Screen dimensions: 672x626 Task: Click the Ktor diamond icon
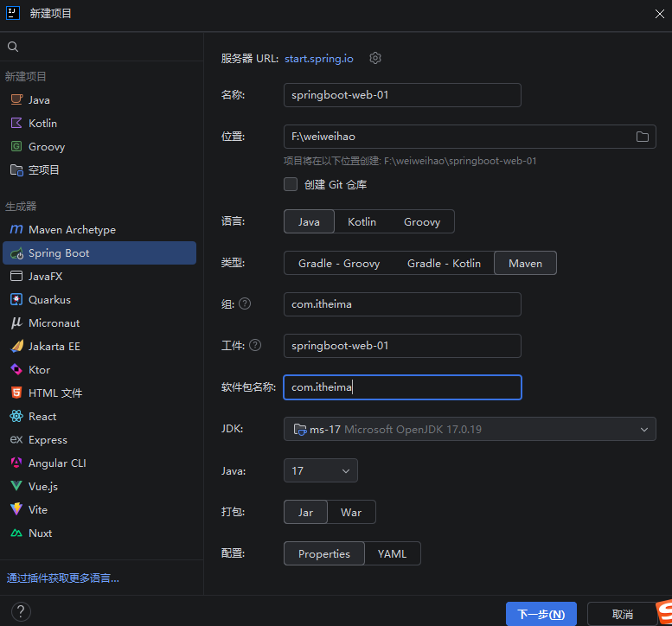tap(16, 369)
